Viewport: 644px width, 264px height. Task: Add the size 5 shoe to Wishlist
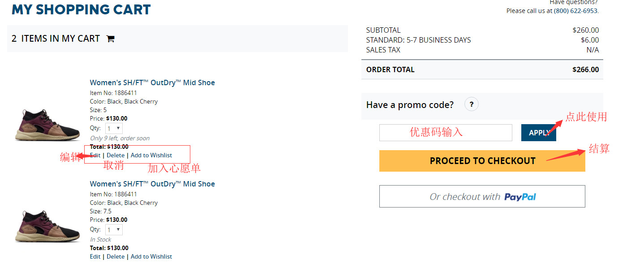coord(151,156)
